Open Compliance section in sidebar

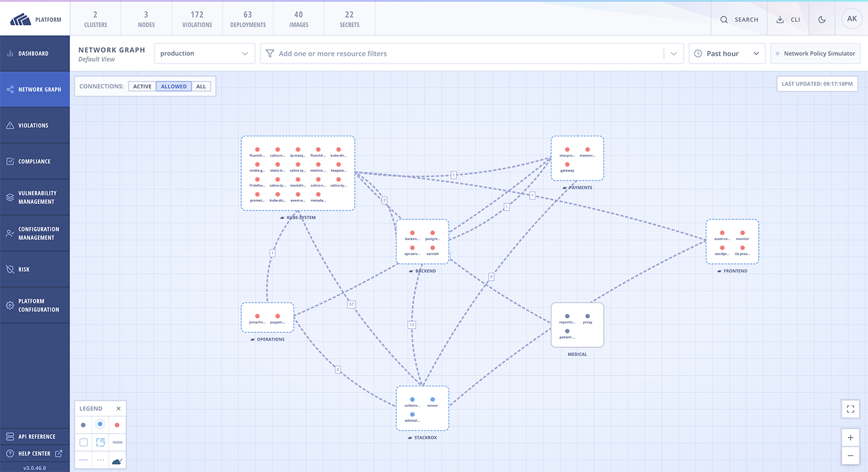(x=35, y=161)
